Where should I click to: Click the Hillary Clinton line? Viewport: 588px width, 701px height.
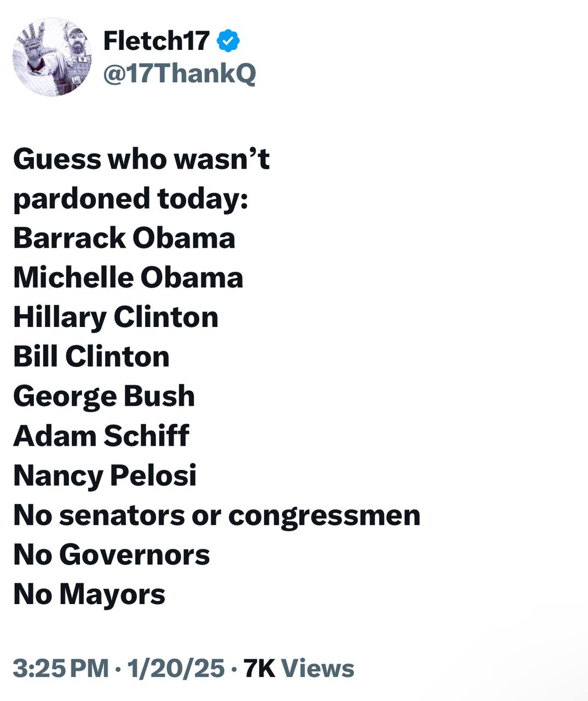[116, 317]
